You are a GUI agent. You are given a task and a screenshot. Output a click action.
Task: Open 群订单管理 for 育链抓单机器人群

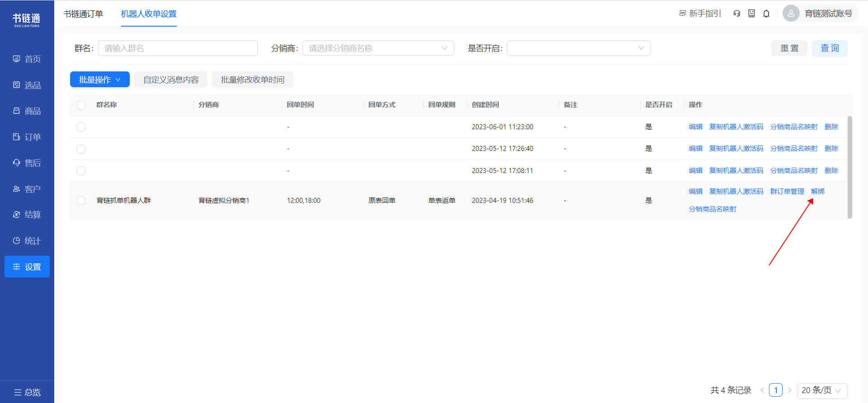click(788, 192)
